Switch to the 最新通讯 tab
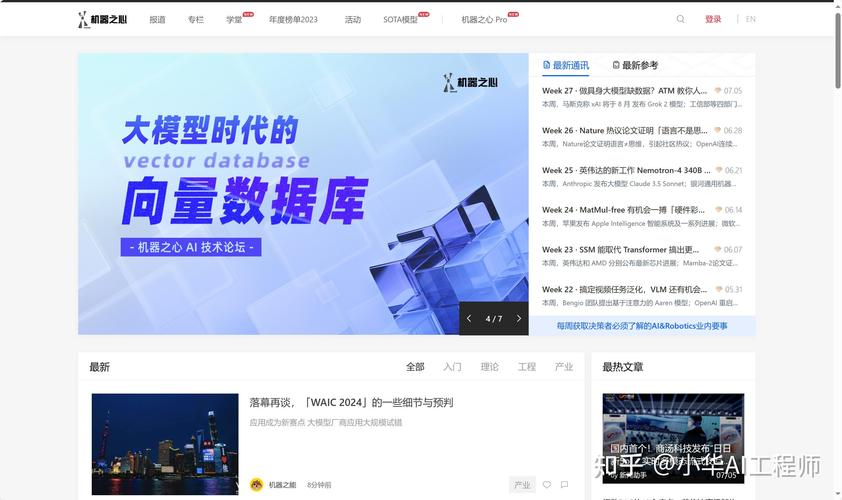The width and height of the screenshot is (842, 500). 565,65
